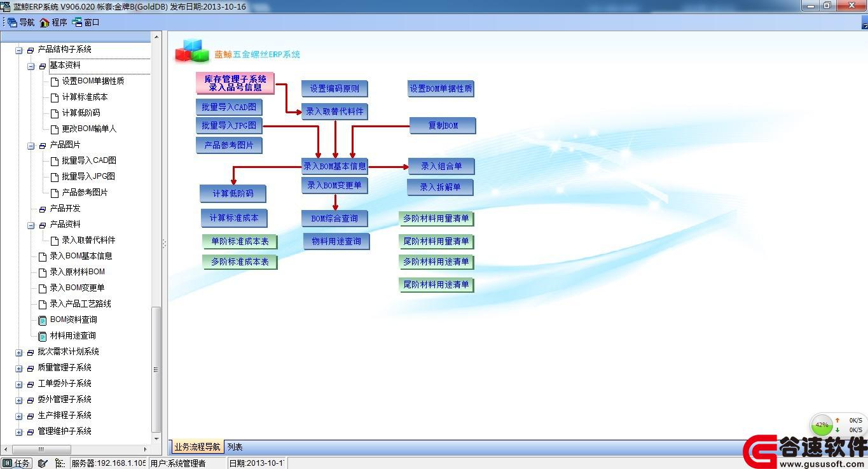Open the 导航 toolbar menu
Viewport: 868px width, 469px height.
click(x=21, y=22)
